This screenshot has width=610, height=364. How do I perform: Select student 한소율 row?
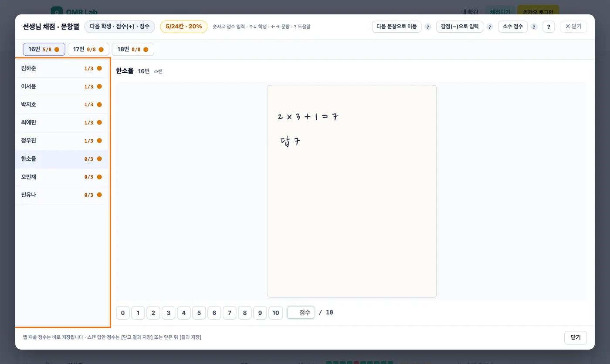coord(61,159)
